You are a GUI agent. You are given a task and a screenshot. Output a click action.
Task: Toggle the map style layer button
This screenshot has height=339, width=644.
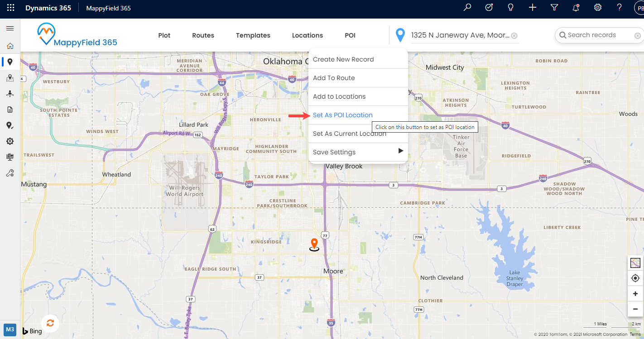click(x=635, y=263)
